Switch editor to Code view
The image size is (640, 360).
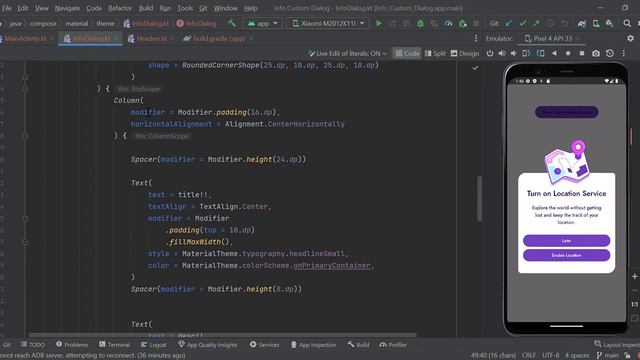[x=407, y=53]
